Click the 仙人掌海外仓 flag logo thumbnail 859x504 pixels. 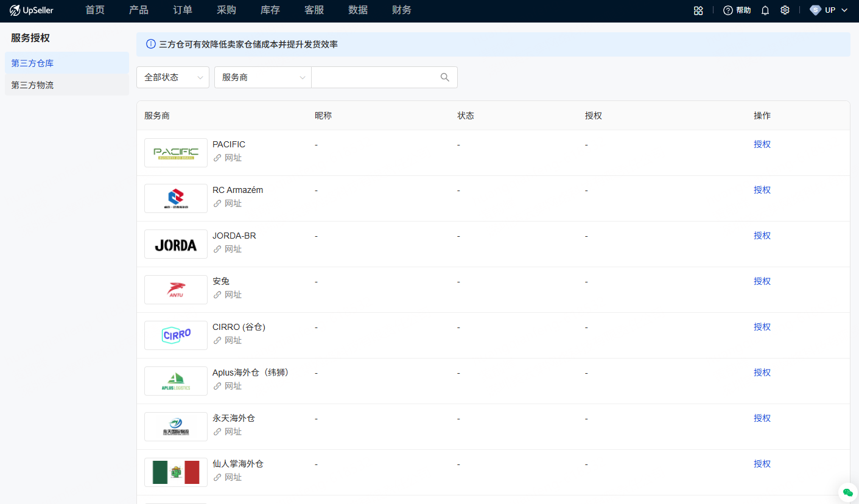click(x=176, y=472)
